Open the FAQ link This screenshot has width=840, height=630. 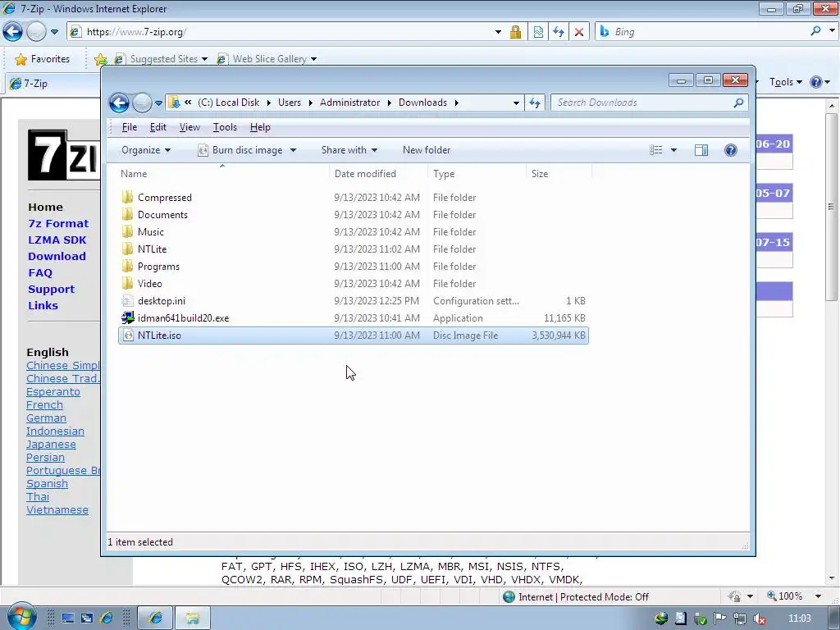40,272
